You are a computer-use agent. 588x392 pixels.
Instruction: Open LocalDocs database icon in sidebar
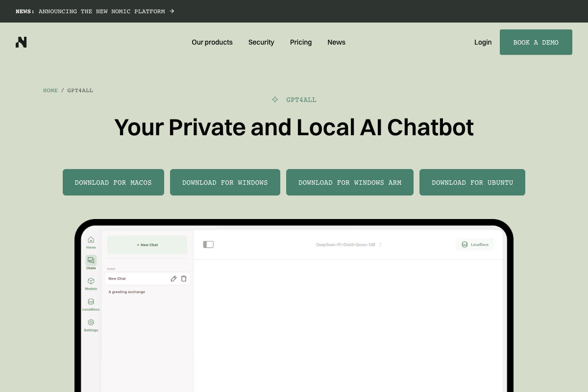(91, 302)
